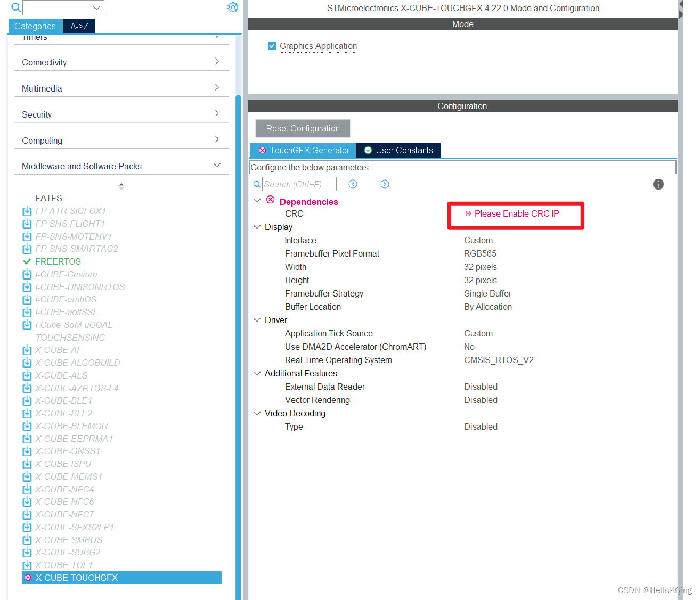The height and width of the screenshot is (600, 700).
Task: Click the Please Enable CRC IP message
Action: pyautogui.click(x=517, y=213)
